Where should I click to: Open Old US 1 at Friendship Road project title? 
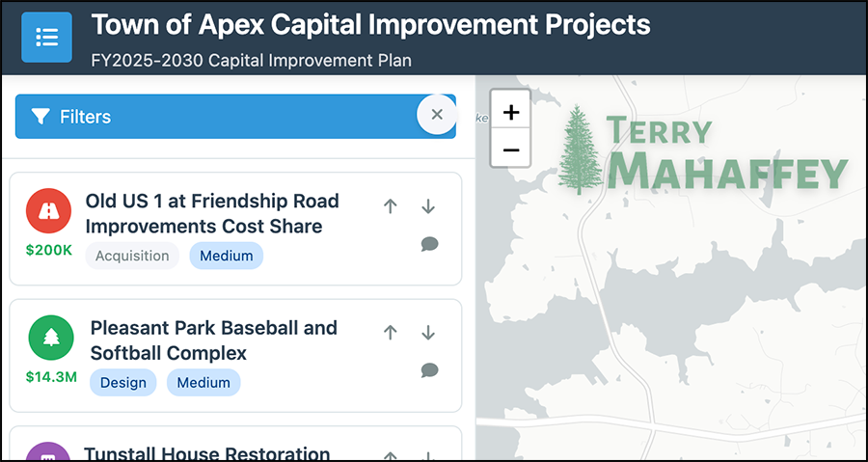tap(212, 213)
